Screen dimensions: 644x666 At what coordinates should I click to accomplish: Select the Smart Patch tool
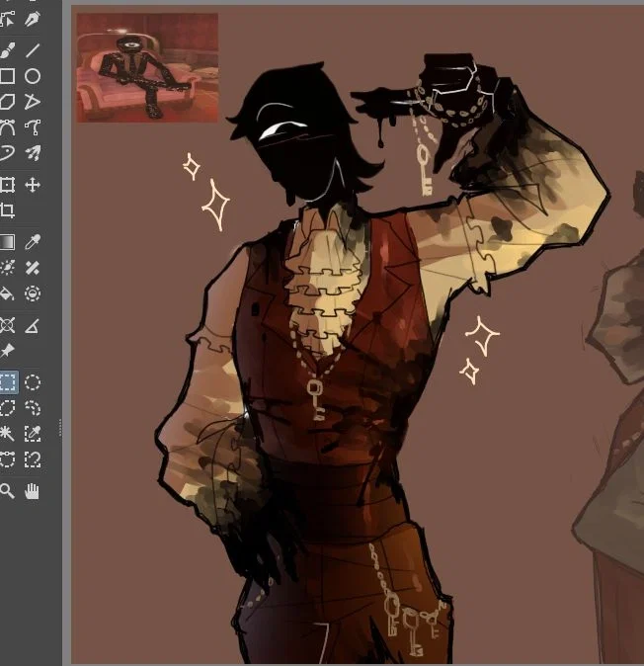pyautogui.click(x=33, y=268)
